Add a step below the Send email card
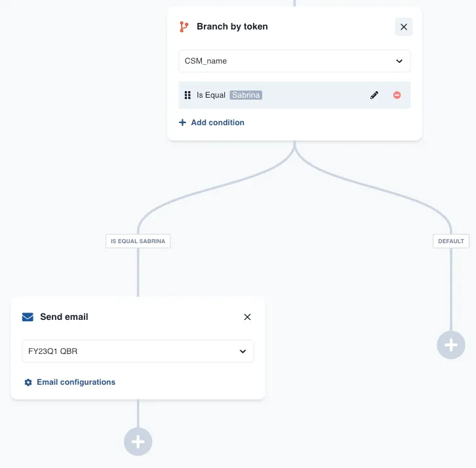This screenshot has width=476, height=468. pyautogui.click(x=138, y=442)
